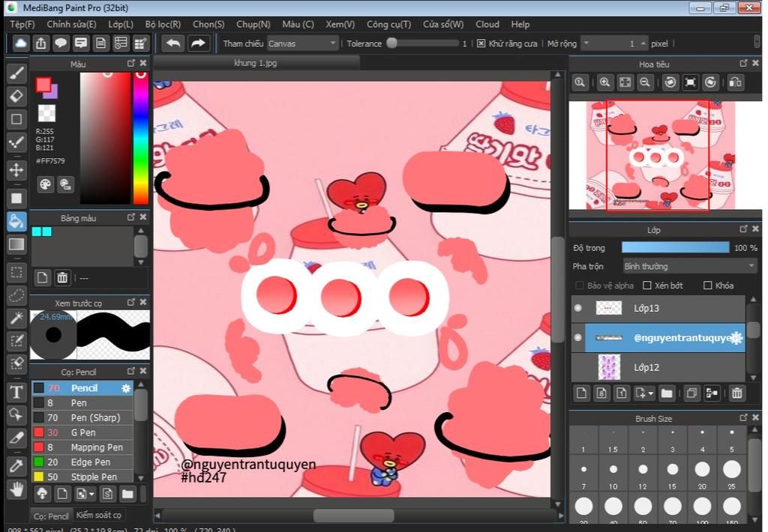Switch to Kiểm soát cọ tab
This screenshot has height=532, width=768.
pyautogui.click(x=98, y=515)
